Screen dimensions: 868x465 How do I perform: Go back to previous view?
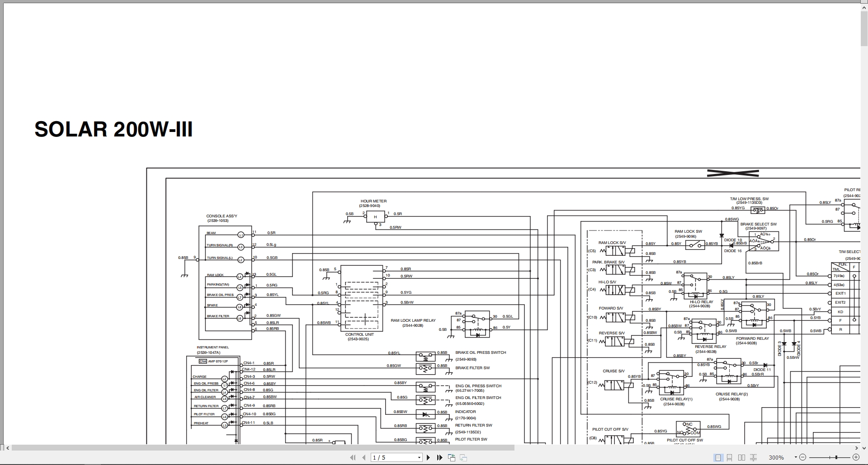[452, 457]
